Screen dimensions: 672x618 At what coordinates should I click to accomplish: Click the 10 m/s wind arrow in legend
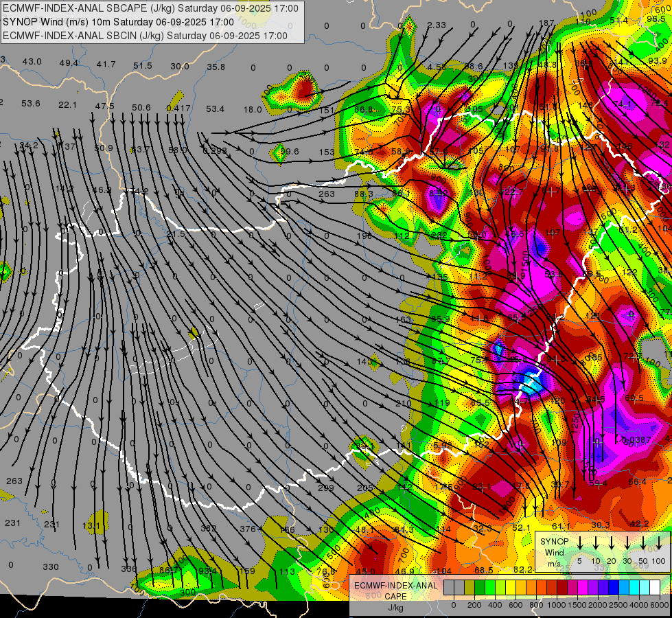596,543
